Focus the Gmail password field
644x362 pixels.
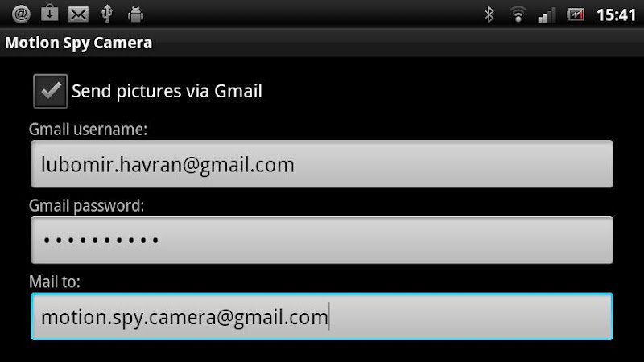pos(322,240)
